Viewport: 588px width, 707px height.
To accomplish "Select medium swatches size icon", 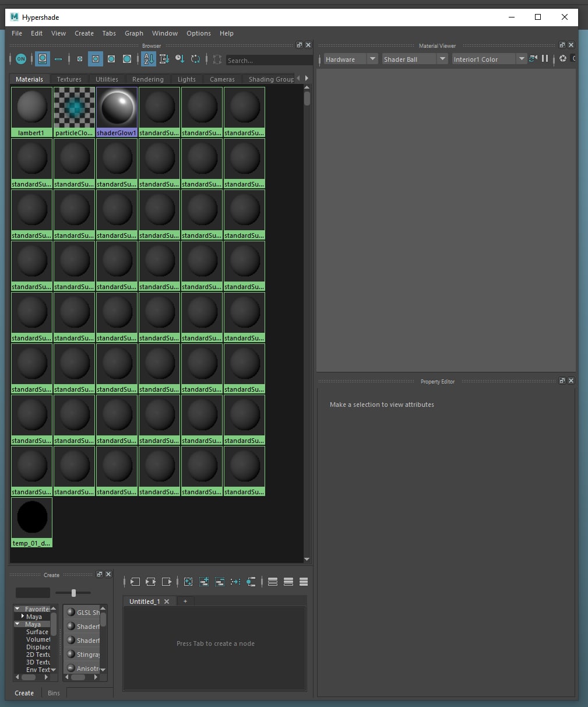I will (x=96, y=59).
